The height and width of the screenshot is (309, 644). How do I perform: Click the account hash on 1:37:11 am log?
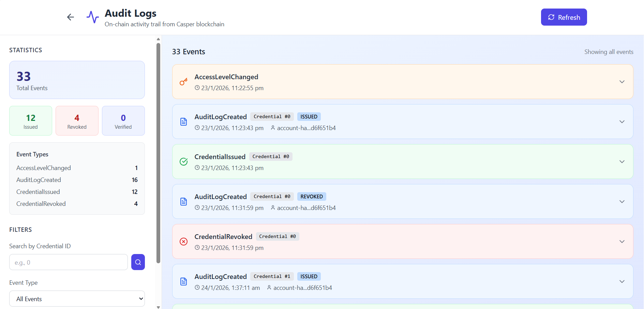[x=303, y=288]
